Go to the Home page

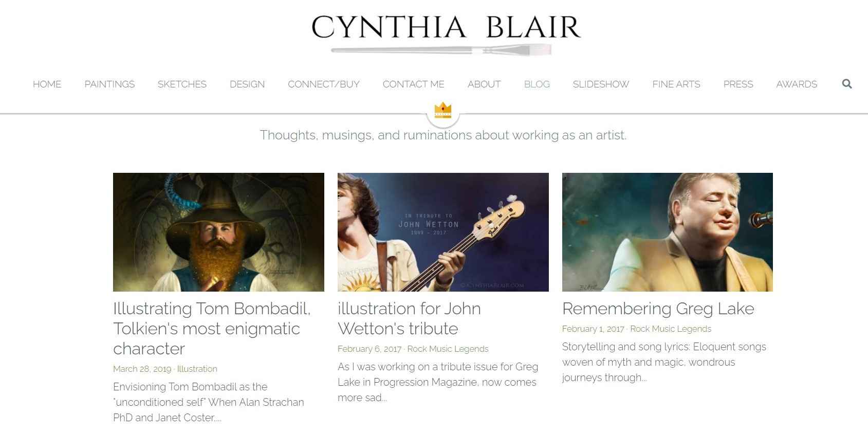tap(47, 84)
